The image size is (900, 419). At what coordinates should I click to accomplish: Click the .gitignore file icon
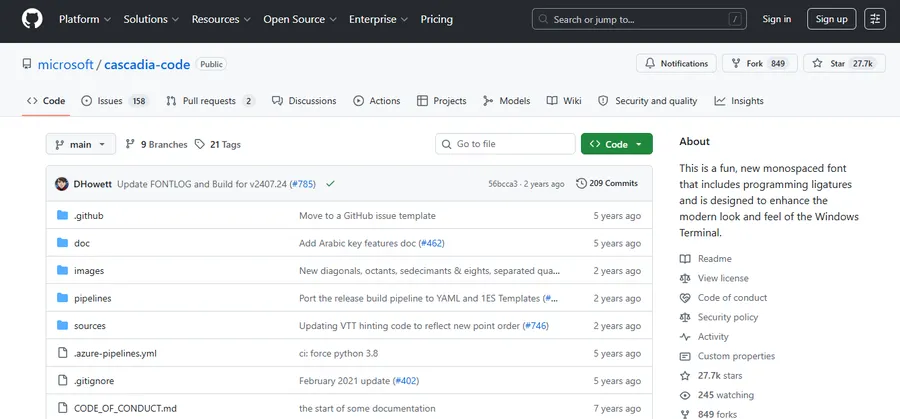(x=63, y=381)
